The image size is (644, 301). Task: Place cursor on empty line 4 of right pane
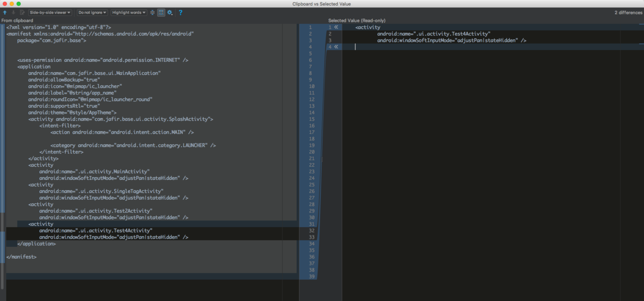(x=492, y=47)
